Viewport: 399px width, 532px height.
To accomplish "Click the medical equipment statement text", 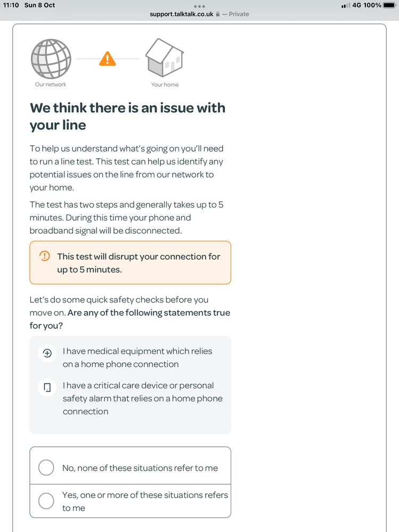I will (137, 358).
